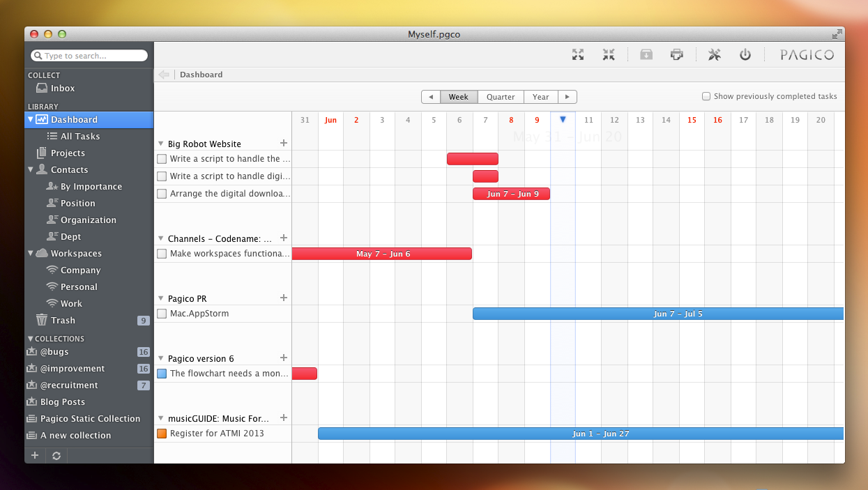
Task: Add task to Channels project with plus
Action: click(284, 238)
